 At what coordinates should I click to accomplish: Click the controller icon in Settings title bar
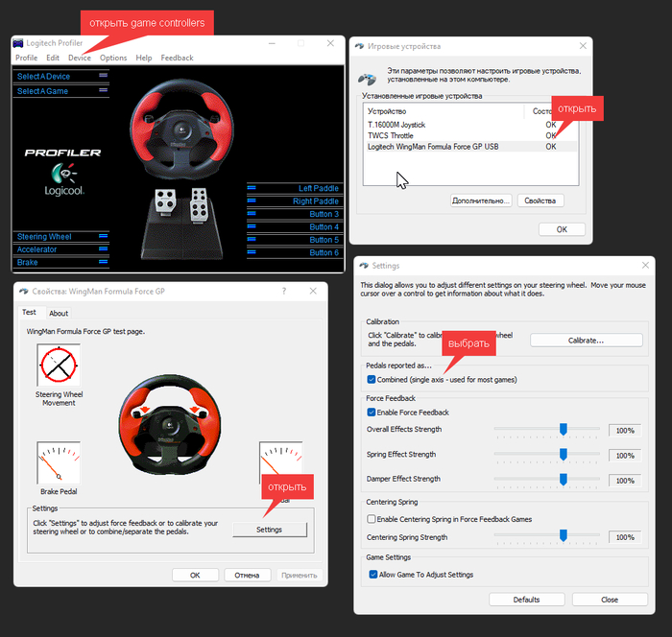(364, 266)
